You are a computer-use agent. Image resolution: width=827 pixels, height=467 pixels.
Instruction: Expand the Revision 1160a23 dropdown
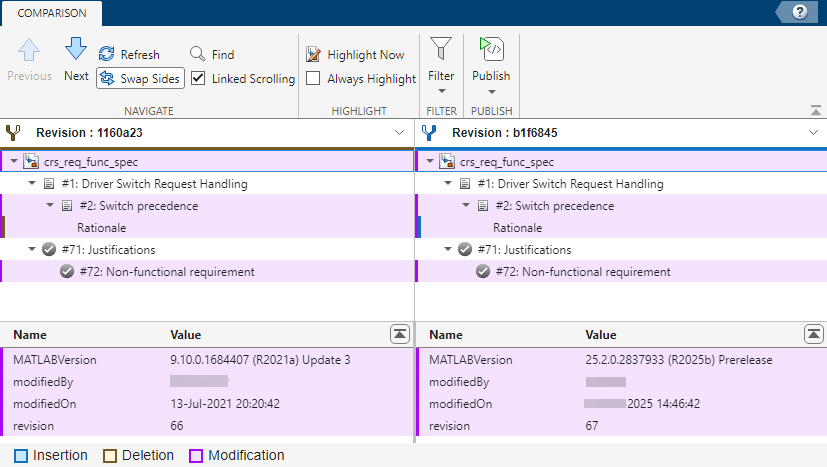pyautogui.click(x=400, y=132)
